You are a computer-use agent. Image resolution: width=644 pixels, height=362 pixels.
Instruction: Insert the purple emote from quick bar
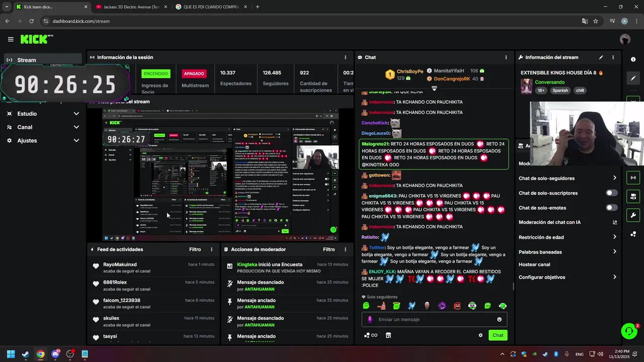[442, 306]
